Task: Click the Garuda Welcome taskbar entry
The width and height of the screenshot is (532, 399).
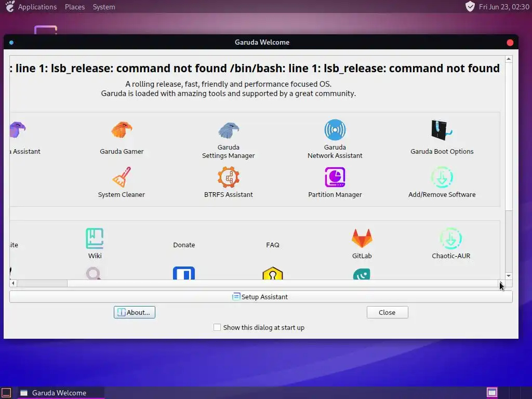Action: click(x=61, y=393)
